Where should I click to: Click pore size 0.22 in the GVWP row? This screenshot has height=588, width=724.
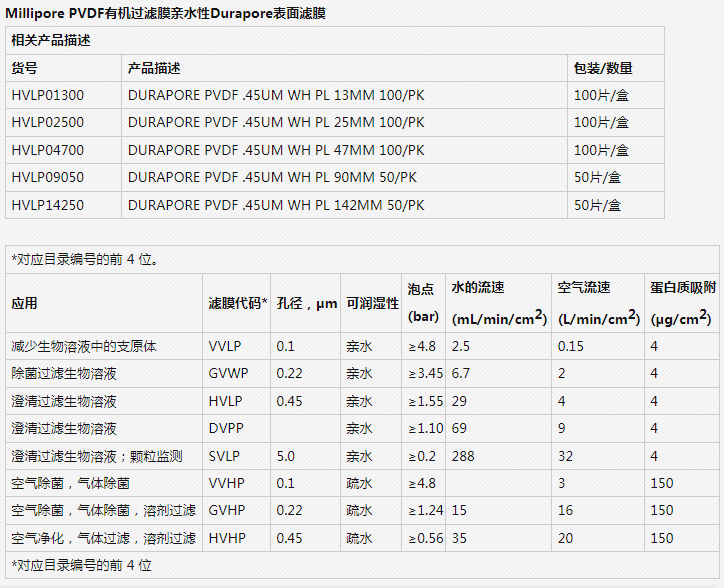(x=289, y=374)
